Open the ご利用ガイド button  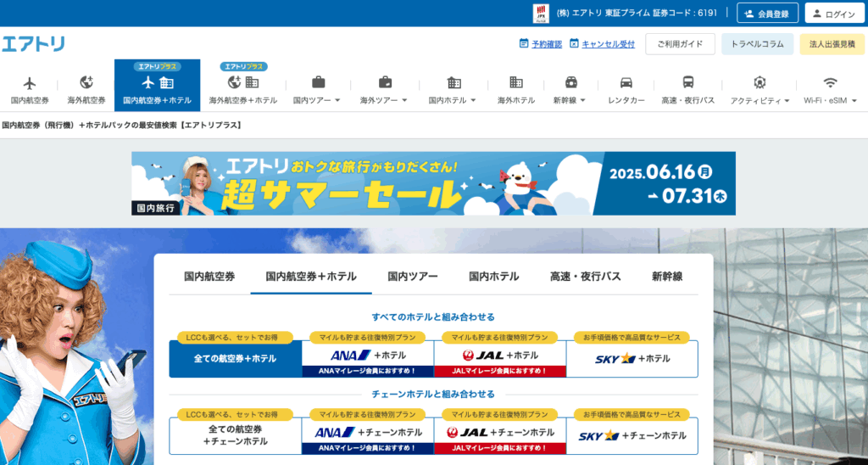[x=680, y=44]
